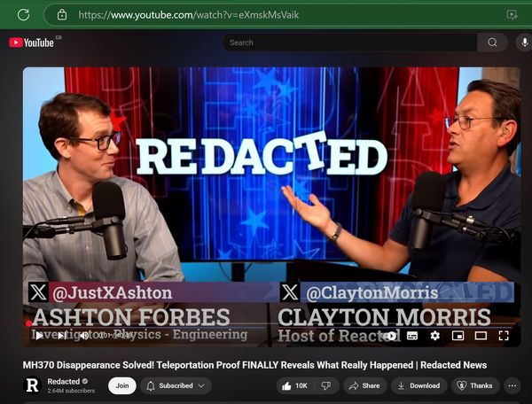
Task: Expand Subscribed notification dropdown
Action: 176,385
